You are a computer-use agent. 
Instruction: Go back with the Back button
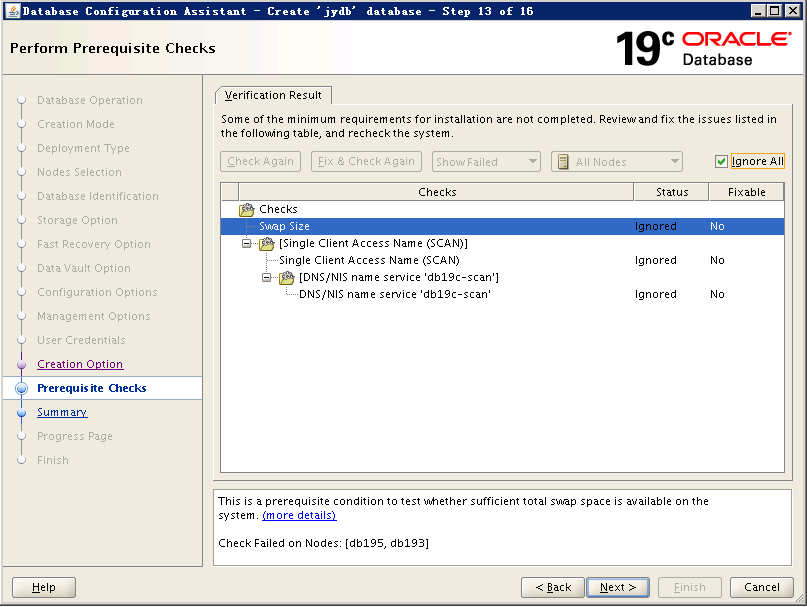[x=553, y=587]
